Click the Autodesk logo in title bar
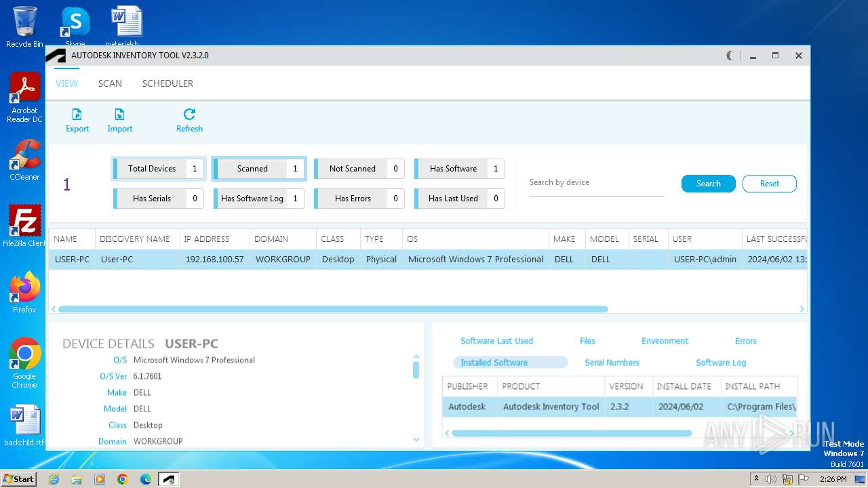This screenshot has height=488, width=868. pyautogui.click(x=56, y=56)
